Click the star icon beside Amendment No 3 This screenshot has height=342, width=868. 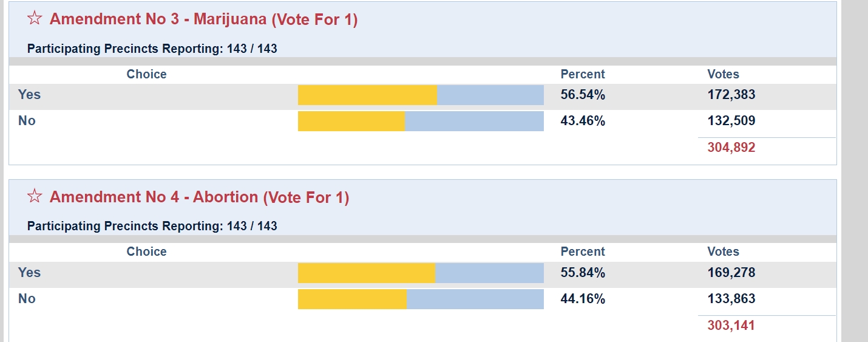(35, 19)
